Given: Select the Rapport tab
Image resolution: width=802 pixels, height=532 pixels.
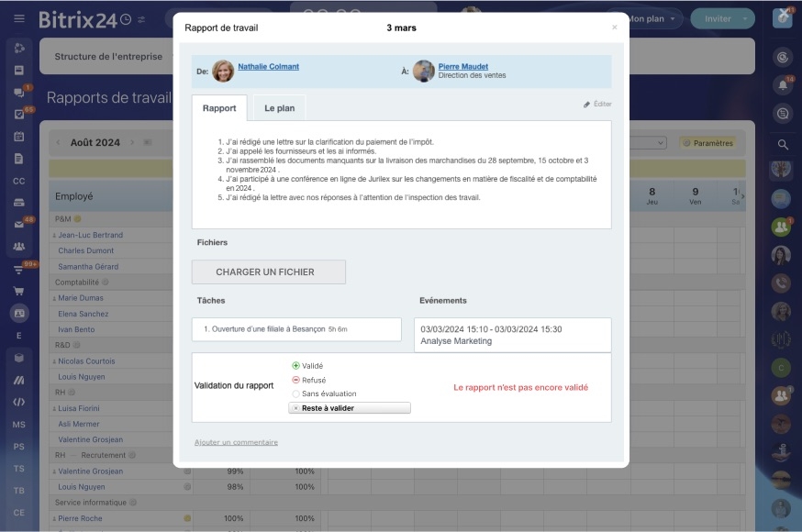Looking at the screenshot, I should point(219,108).
